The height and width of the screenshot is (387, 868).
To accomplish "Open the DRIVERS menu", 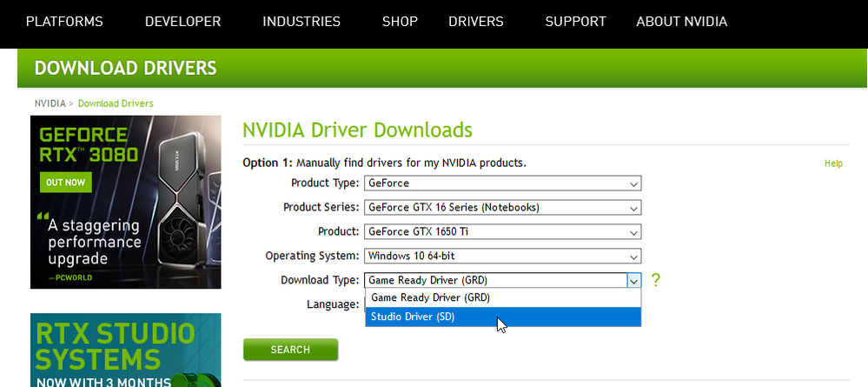I will point(476,22).
